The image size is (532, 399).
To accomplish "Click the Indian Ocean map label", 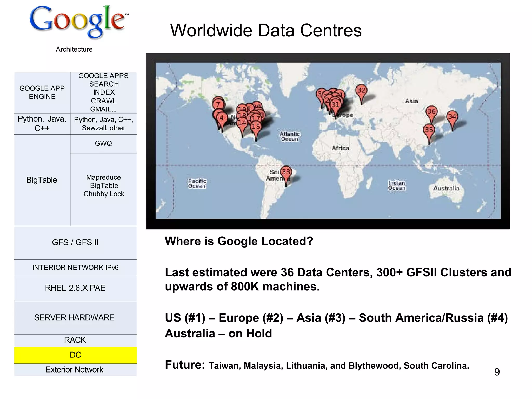I will point(397,185).
